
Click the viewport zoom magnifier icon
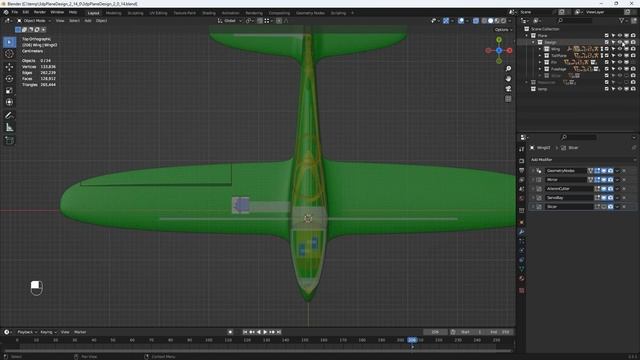point(508,69)
